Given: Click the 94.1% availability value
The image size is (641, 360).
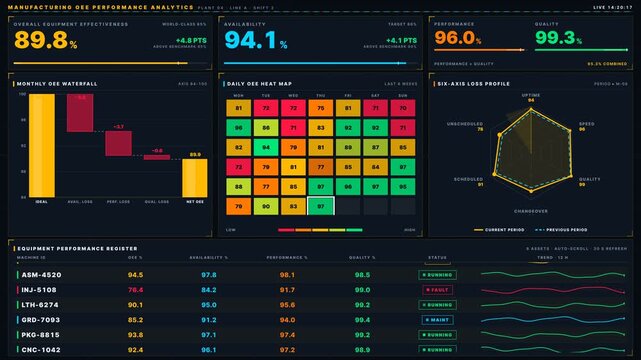Looking at the screenshot, I should pyautogui.click(x=256, y=40).
